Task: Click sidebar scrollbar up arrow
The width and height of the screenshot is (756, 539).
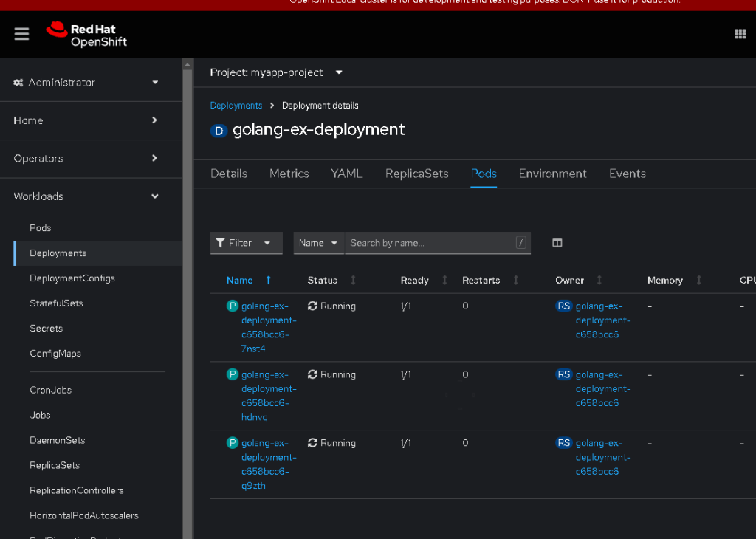Action: [188, 64]
